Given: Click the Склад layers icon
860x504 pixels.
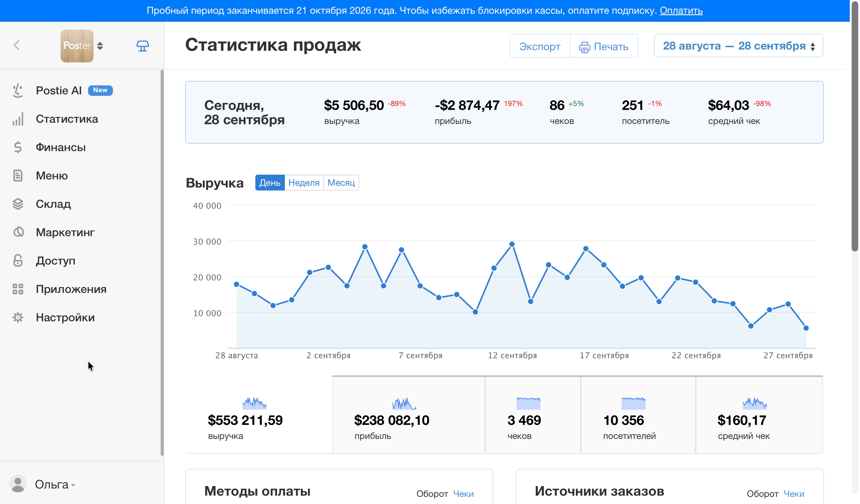Looking at the screenshot, I should point(18,204).
